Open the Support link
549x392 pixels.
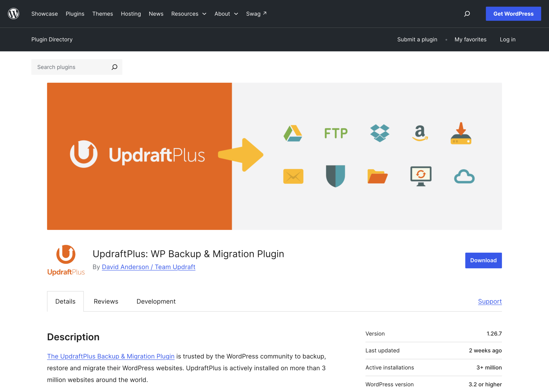point(490,301)
